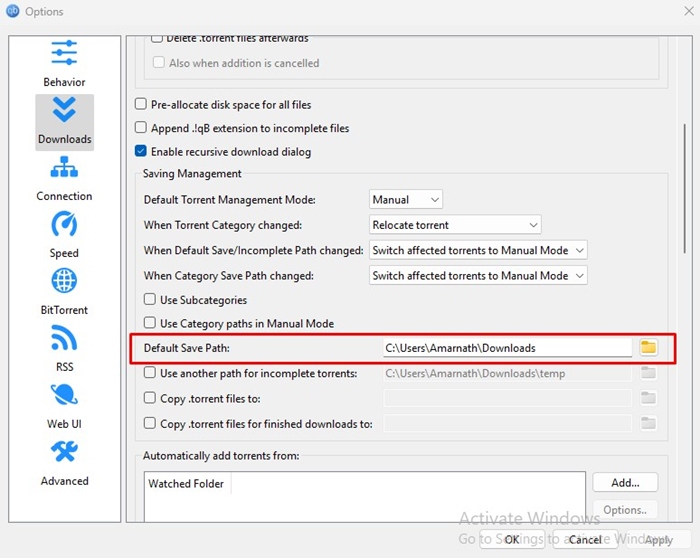Open When Category Save Path changed dropdown
The width and height of the screenshot is (700, 558).
click(x=478, y=275)
